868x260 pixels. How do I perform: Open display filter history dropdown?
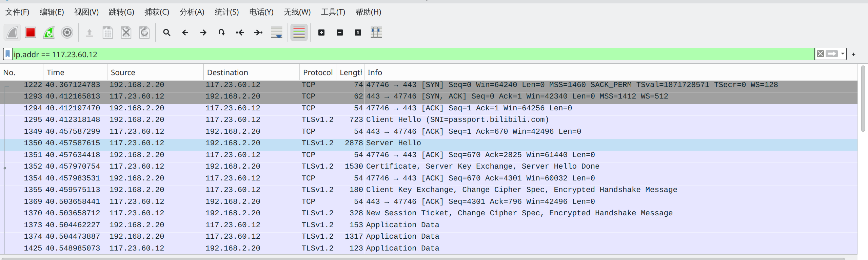pyautogui.click(x=843, y=54)
